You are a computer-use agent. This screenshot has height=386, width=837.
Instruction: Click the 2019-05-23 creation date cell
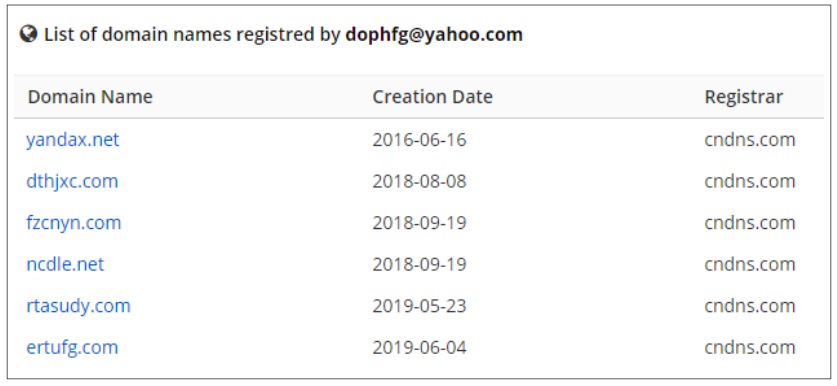[420, 306]
